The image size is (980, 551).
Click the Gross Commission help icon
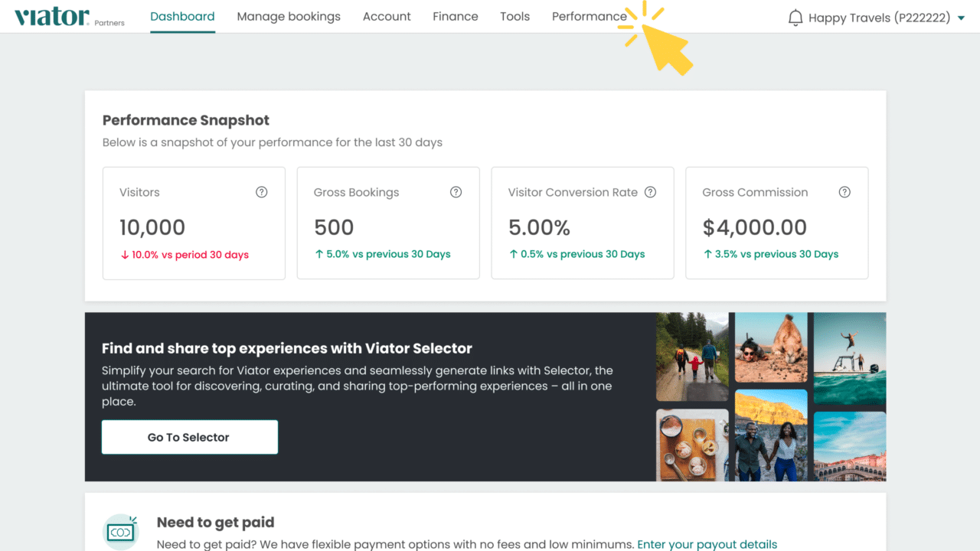tap(844, 192)
